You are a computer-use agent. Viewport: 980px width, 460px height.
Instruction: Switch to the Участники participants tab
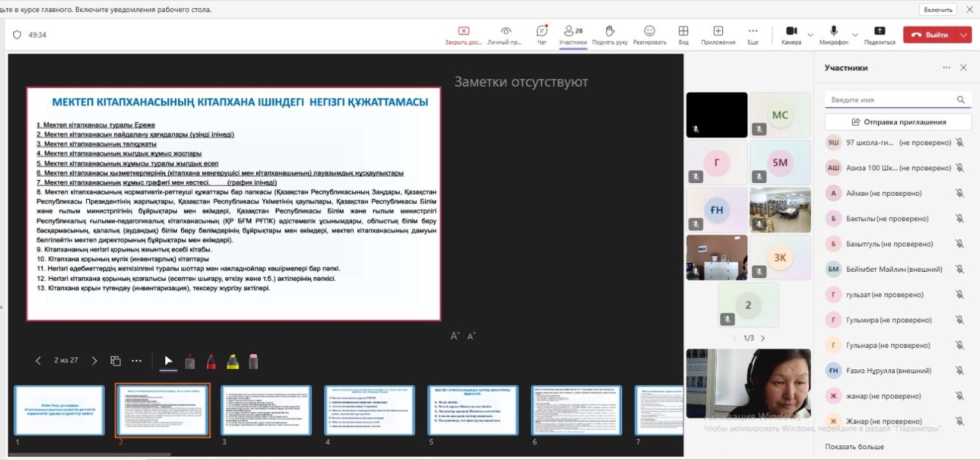572,34
